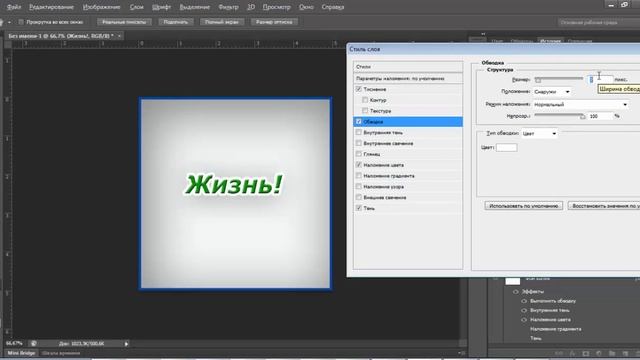Image resolution: width=640 pixels, height=360 pixels.
Task: Open the Слои menu
Action: 136,7
